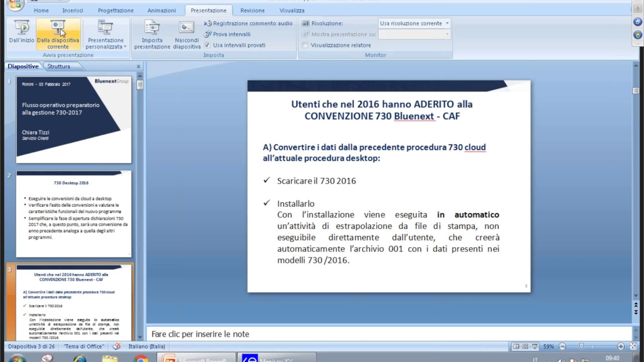Open Chrome from taskbar

point(141,358)
